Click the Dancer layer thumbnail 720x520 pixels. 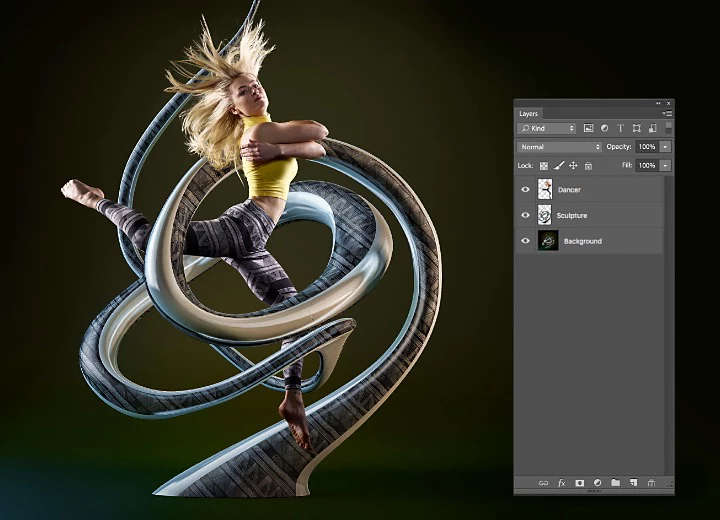[x=545, y=189]
